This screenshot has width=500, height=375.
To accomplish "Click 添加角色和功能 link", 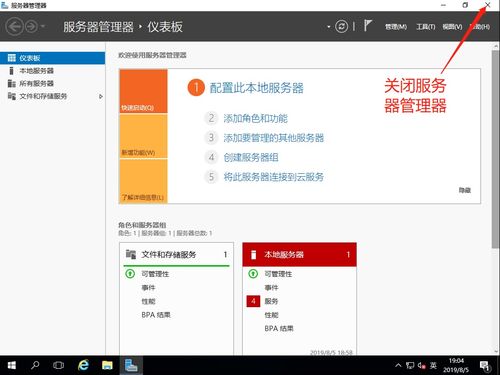I will (255, 118).
